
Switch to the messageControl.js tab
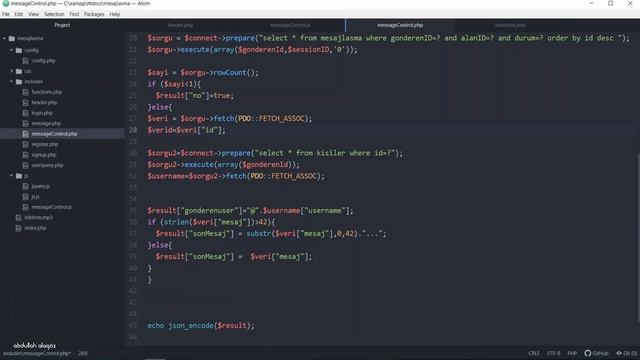pos(290,25)
